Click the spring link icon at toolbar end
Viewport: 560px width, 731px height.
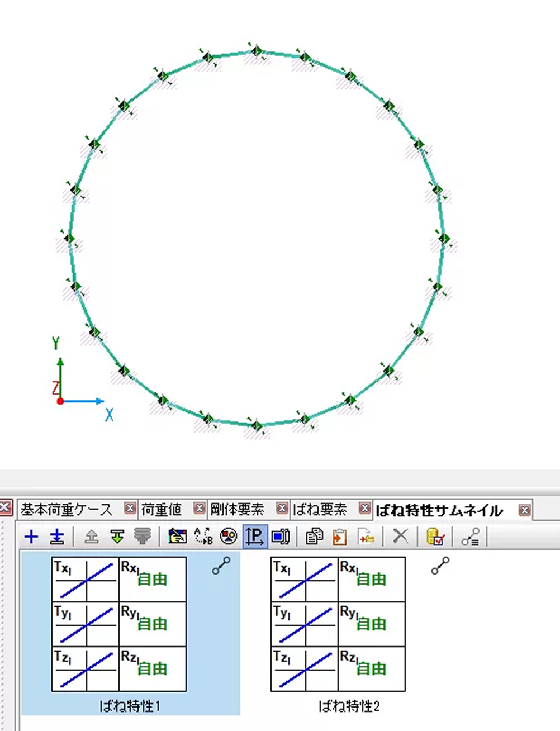pyautogui.click(x=469, y=537)
